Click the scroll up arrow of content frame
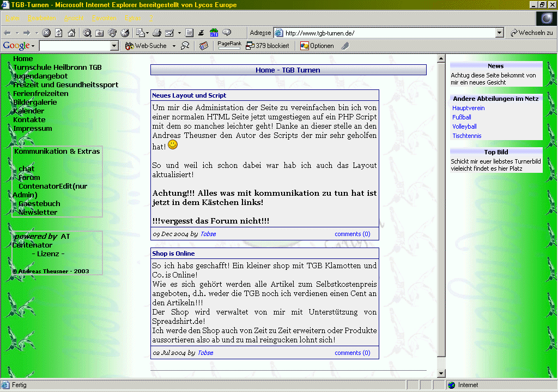The image size is (558, 392). click(441, 58)
